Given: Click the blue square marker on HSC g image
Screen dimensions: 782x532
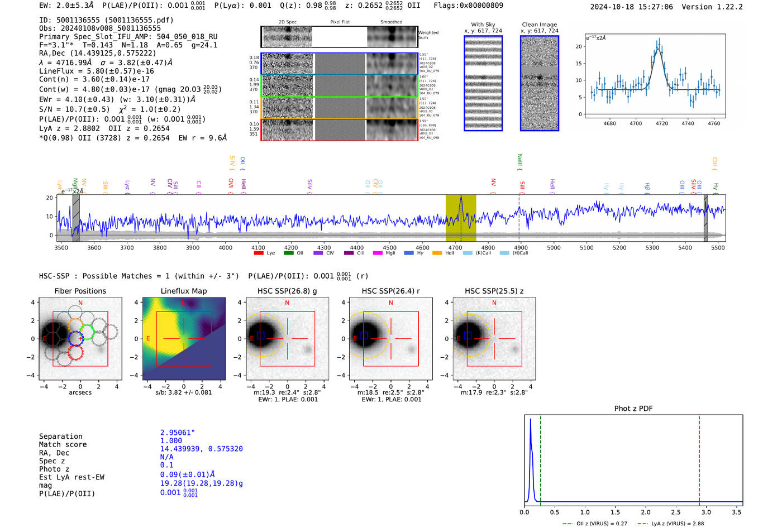Looking at the screenshot, I should coord(261,336).
